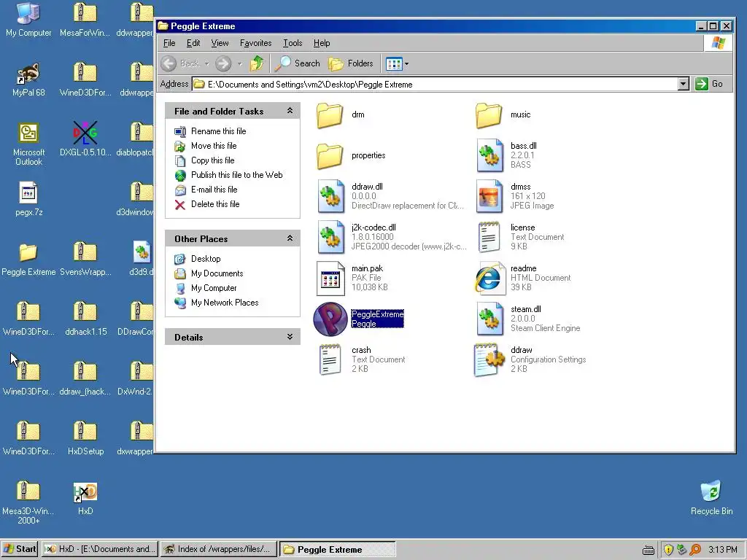Select the ddraw.dll file
The width and height of the screenshot is (747, 560).
[x=331, y=196]
